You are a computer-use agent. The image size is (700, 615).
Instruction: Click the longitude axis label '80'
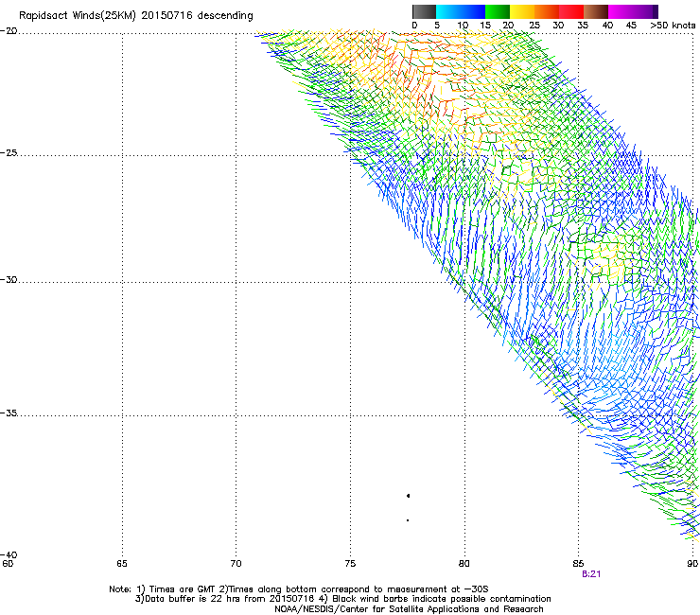click(x=464, y=564)
